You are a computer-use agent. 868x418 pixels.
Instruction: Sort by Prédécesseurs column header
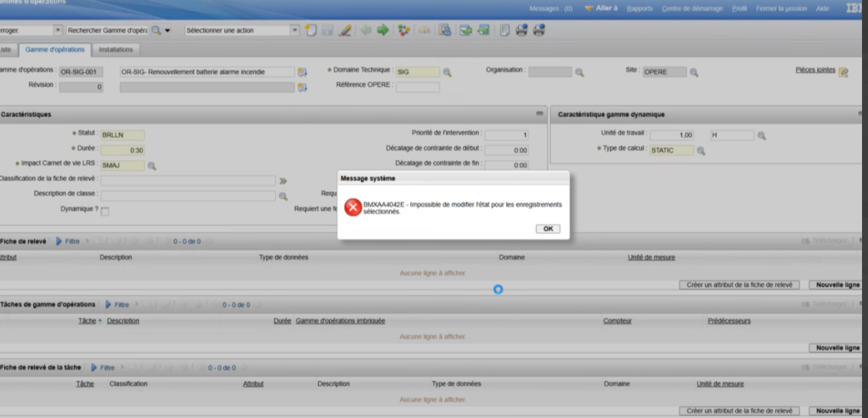729,321
